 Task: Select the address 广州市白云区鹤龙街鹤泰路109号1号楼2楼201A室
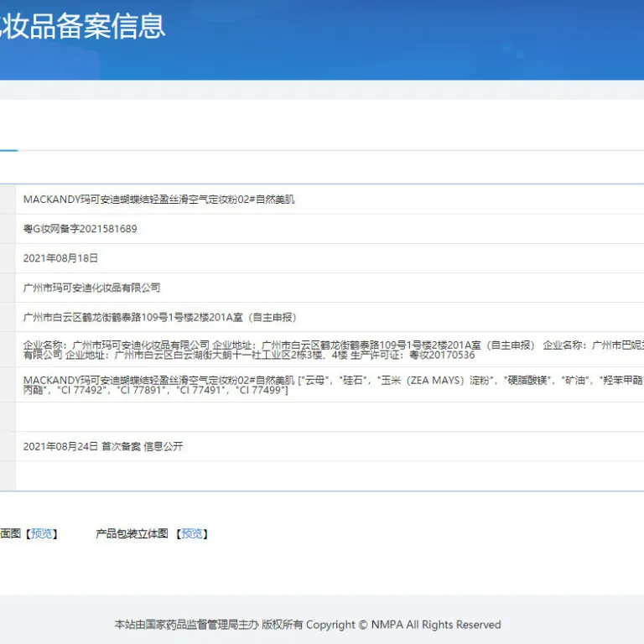click(133, 317)
